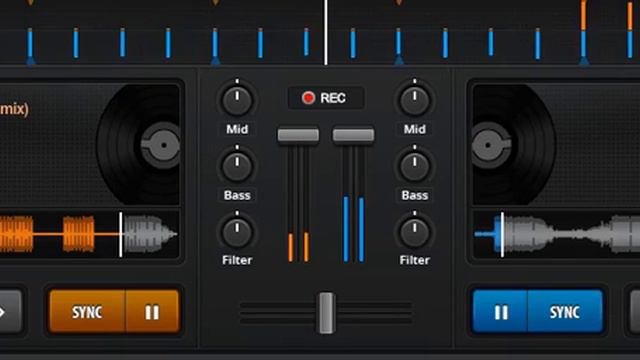Click the left deck Bass knob
The width and height of the screenshot is (640, 360).
tap(237, 166)
